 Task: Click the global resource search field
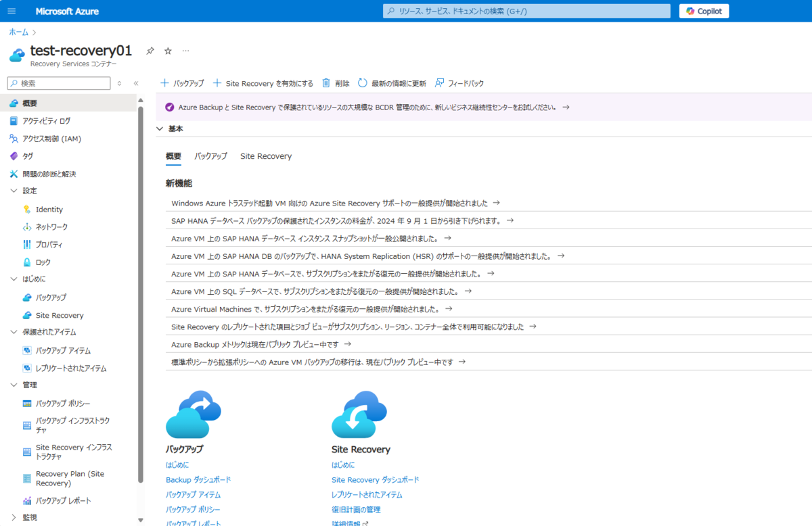527,11
